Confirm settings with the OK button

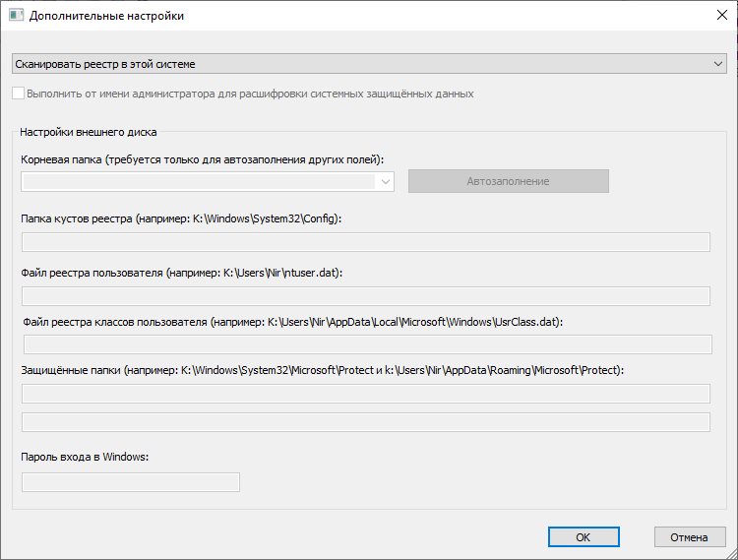584,537
